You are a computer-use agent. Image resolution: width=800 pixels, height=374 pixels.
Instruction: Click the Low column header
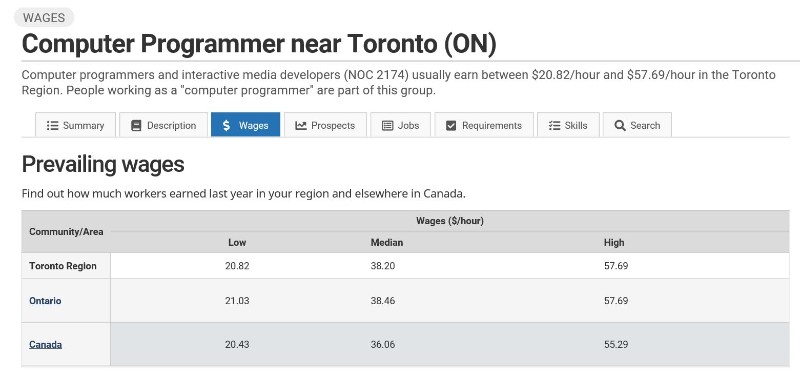pyautogui.click(x=237, y=242)
